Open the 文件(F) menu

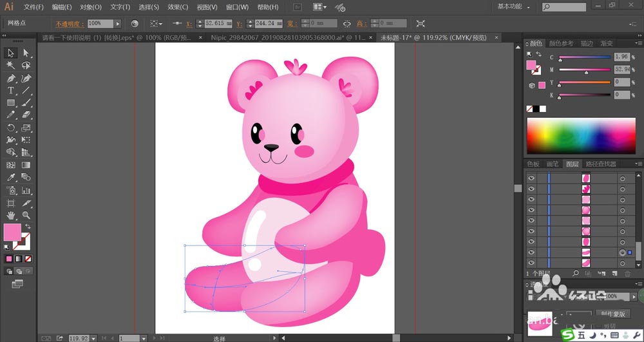coord(33,7)
